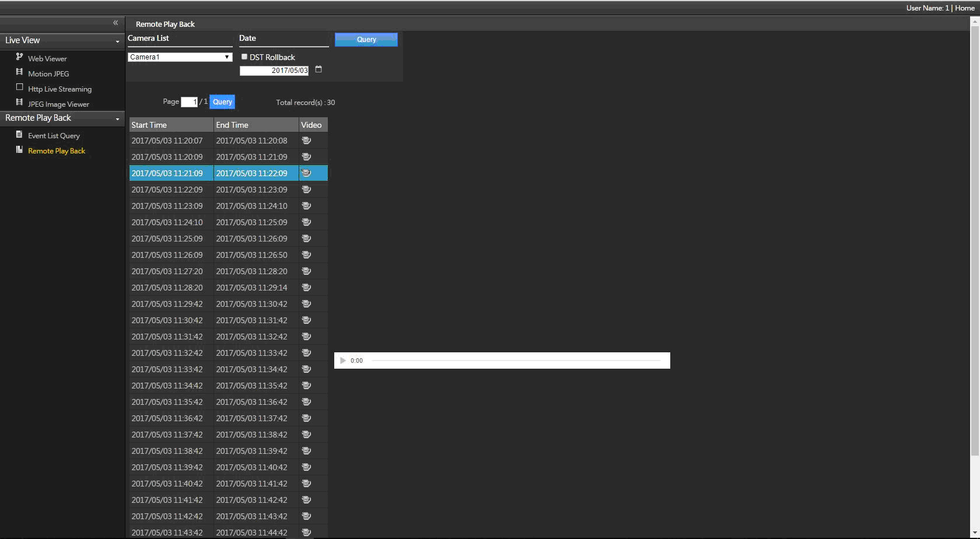Play video for recording starting 11:41:42
980x539 pixels.
click(306, 500)
